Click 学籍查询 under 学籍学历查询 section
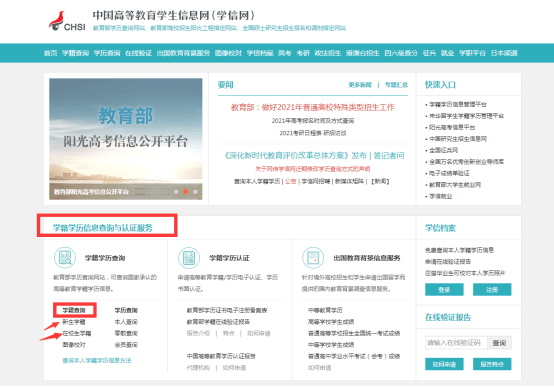Screen dimensions: 554x387 [x=74, y=310]
